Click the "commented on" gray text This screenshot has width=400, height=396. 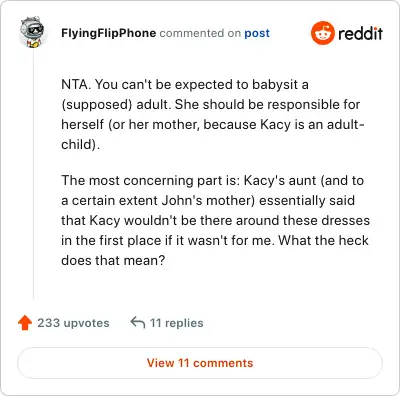[x=200, y=33]
